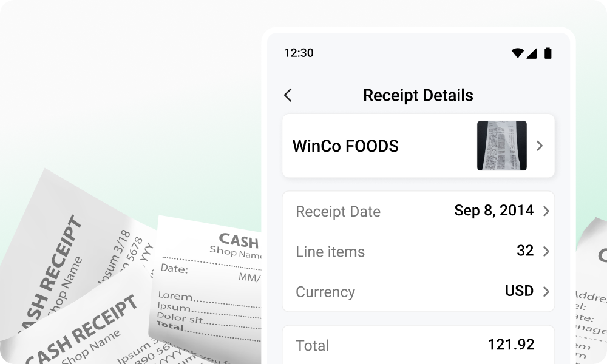Expand the Line items row
Screen dimensions: 607x364
tap(546, 251)
